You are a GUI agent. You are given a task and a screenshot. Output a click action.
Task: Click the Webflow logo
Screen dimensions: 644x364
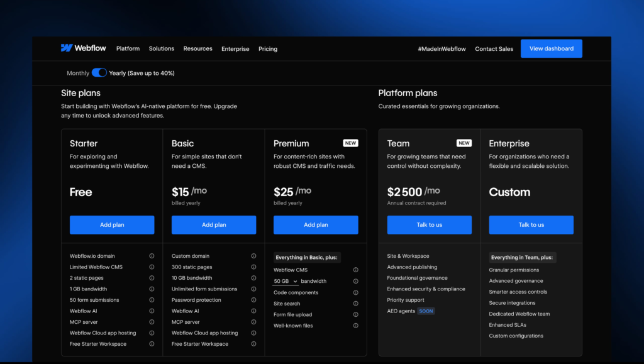(84, 48)
